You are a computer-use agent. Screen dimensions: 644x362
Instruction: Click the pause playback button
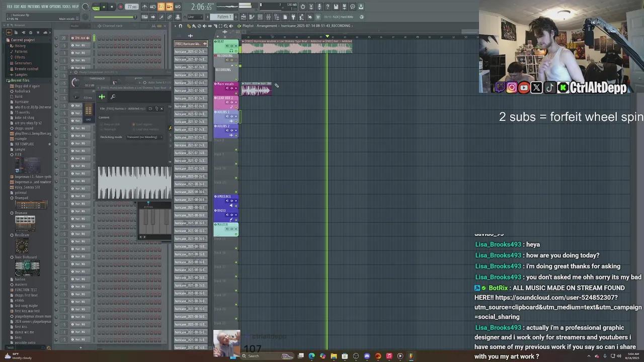click(x=104, y=7)
